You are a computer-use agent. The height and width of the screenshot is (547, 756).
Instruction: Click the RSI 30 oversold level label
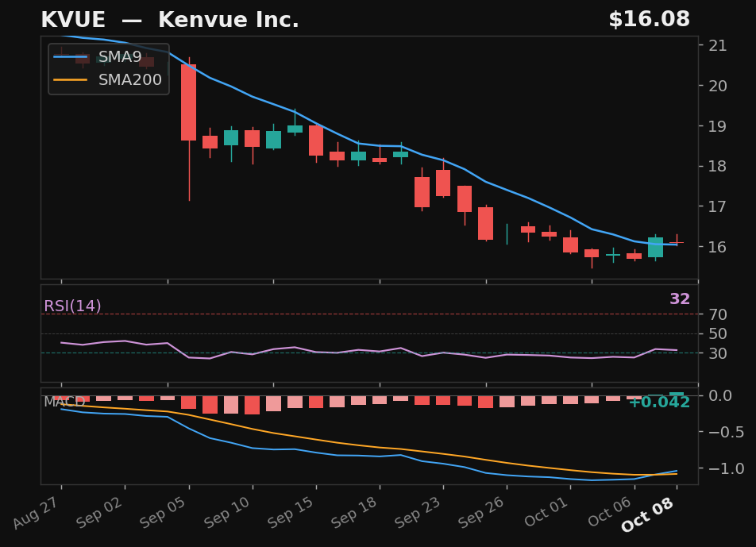point(717,353)
